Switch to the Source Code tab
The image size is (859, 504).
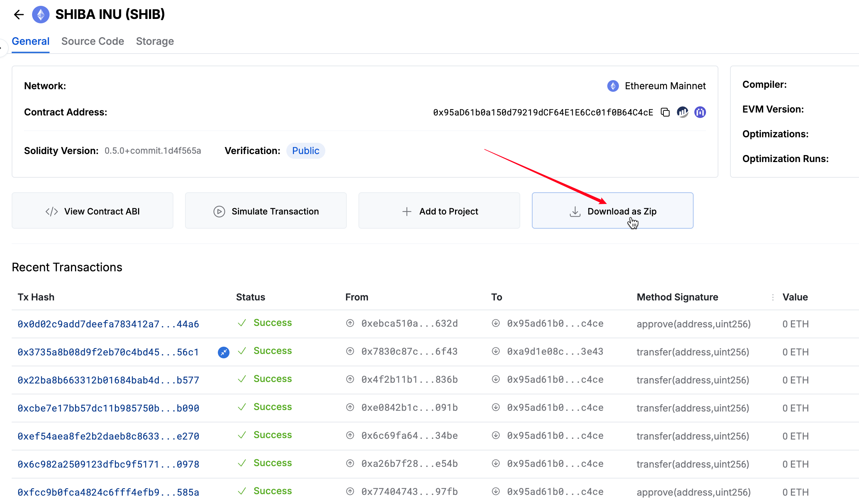pyautogui.click(x=93, y=41)
